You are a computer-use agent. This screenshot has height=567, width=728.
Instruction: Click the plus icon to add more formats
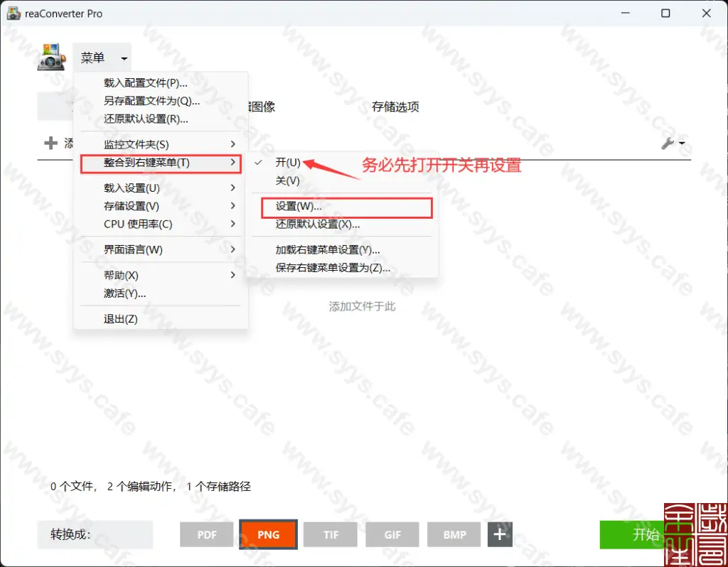pyautogui.click(x=499, y=534)
